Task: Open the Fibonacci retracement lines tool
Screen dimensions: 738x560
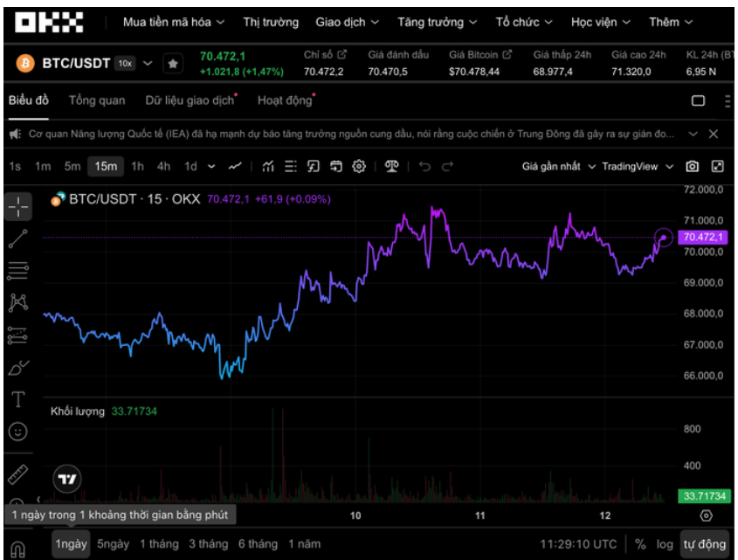Action: click(18, 271)
